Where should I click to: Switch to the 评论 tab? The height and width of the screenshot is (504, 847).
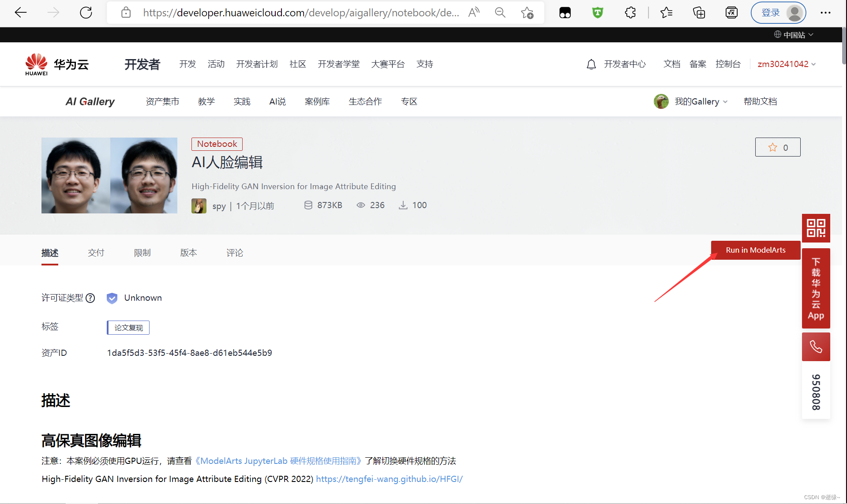[x=234, y=253]
